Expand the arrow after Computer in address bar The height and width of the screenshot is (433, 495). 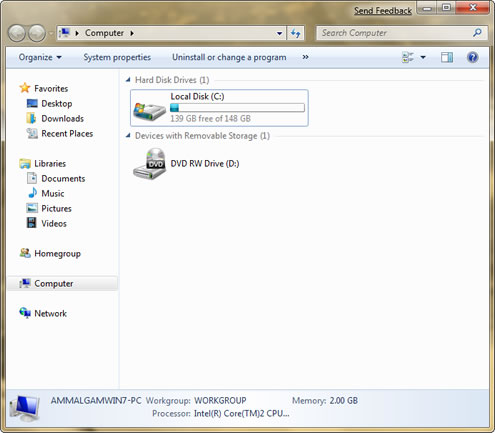click(132, 33)
